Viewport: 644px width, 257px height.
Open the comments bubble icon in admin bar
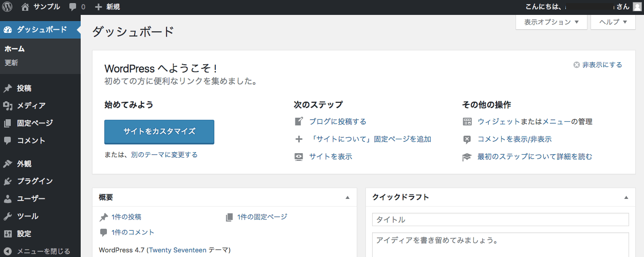73,7
